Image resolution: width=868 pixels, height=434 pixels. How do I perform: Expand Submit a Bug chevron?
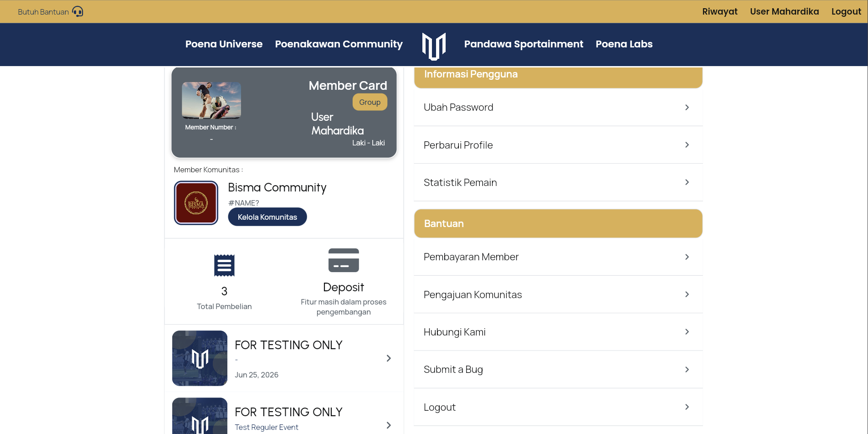687,370
